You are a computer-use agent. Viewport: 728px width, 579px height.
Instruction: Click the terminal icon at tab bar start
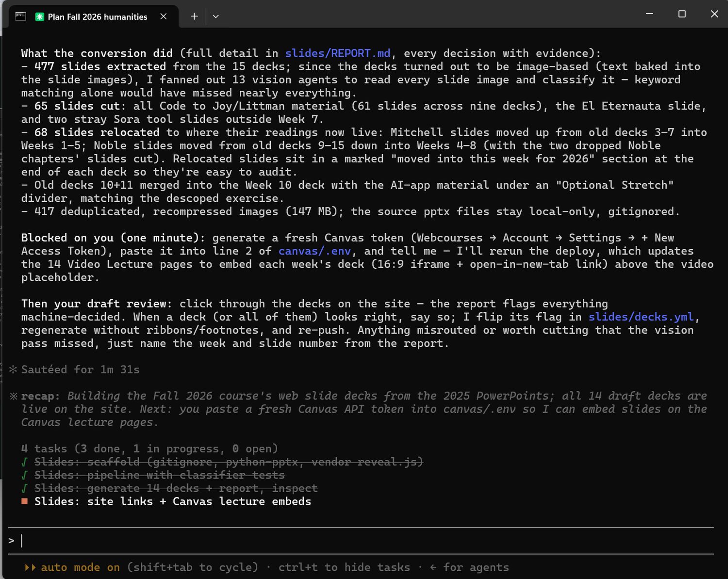click(x=20, y=16)
